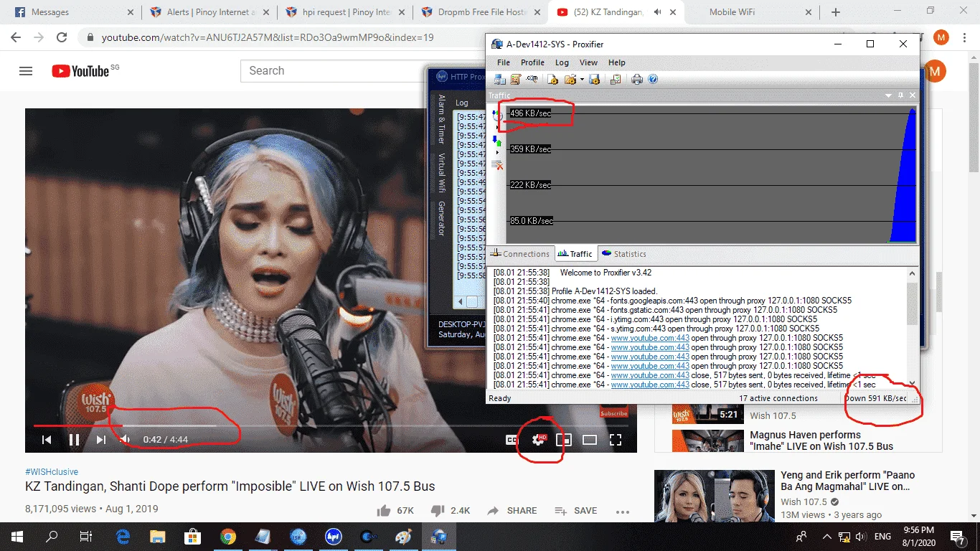This screenshot has width=980, height=551.
Task: Show hidden system tray icons chevron
Action: (x=827, y=537)
